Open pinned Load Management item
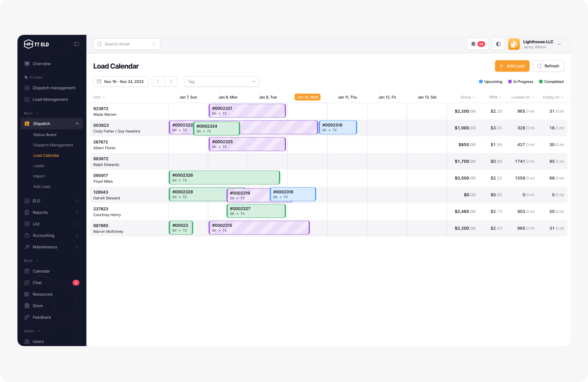Screen dimensions: 588x382 (x=50, y=99)
